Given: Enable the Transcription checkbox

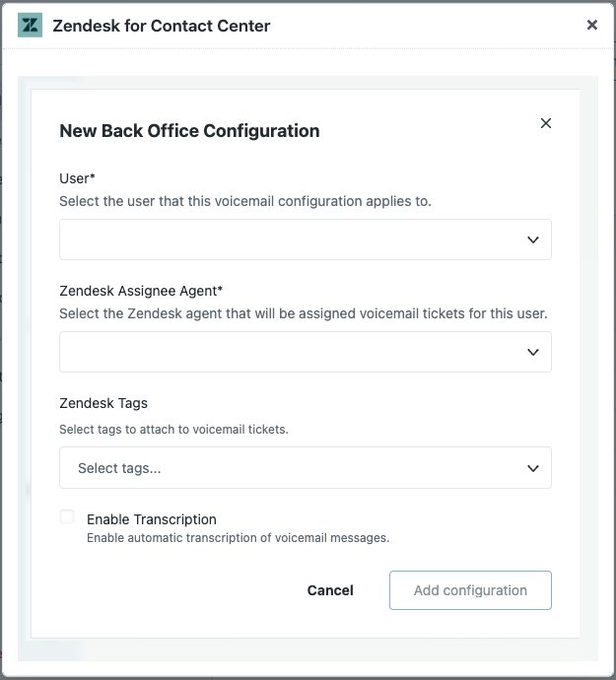Looking at the screenshot, I should tap(67, 516).
